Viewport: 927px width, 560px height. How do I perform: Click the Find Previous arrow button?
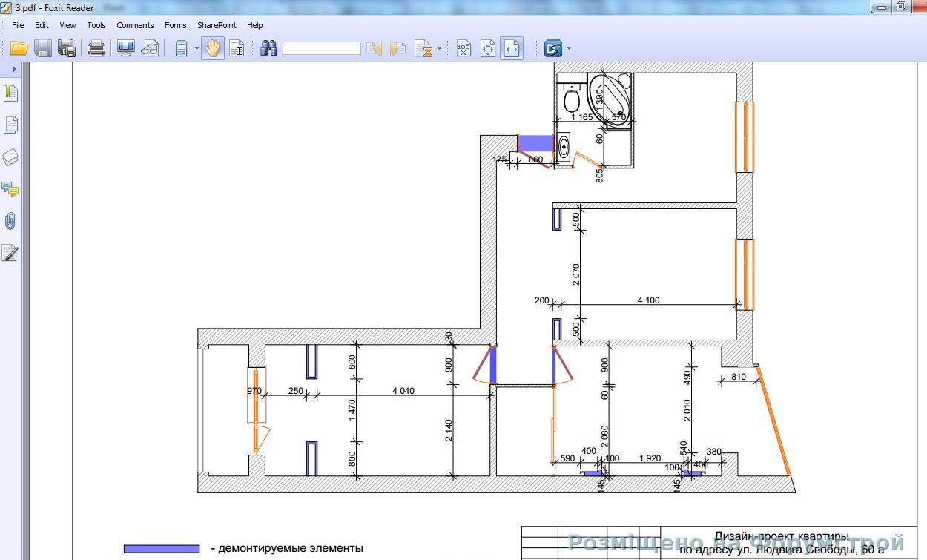374,49
